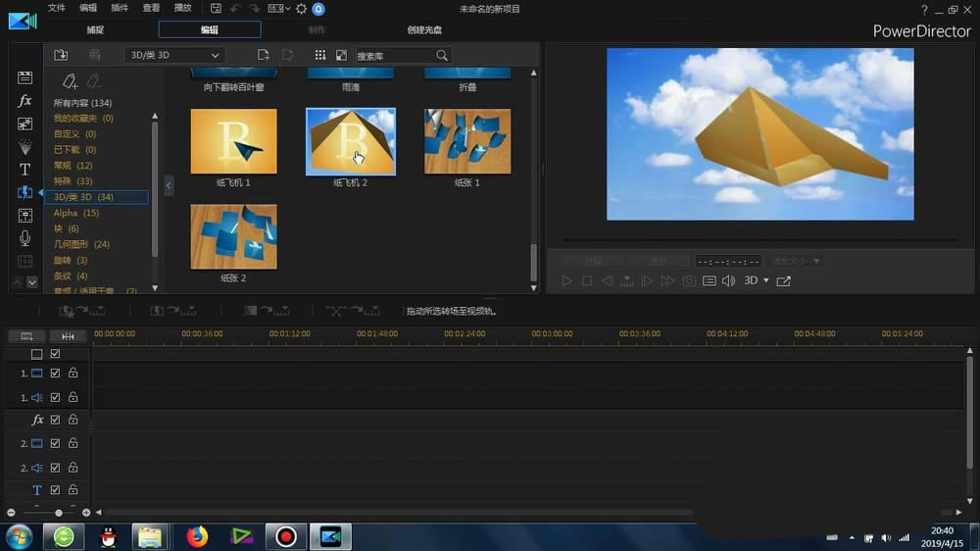Open the Particle room icon in sidebar
Image resolution: width=980 pixels, height=551 pixels.
[x=25, y=147]
